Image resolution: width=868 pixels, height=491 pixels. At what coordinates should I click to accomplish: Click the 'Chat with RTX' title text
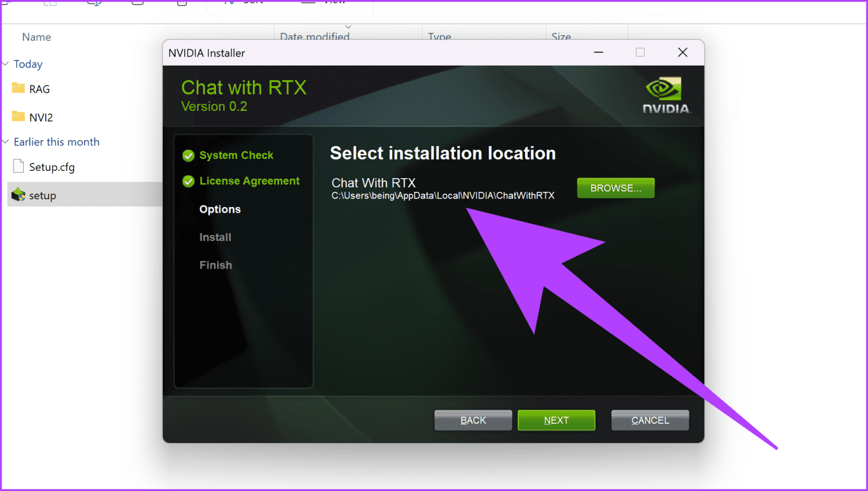[x=244, y=88]
